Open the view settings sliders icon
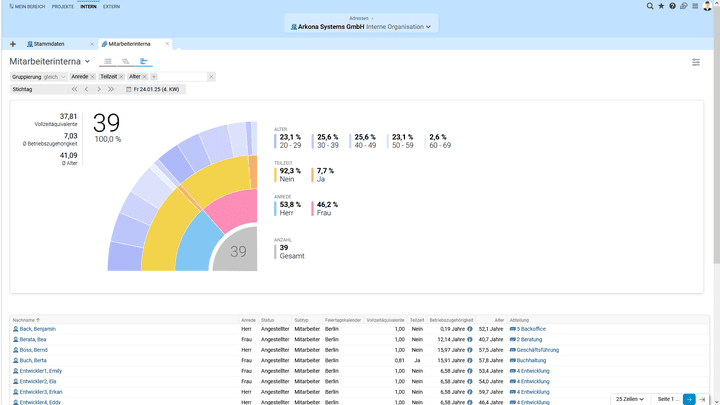The image size is (720, 405). coord(696,62)
